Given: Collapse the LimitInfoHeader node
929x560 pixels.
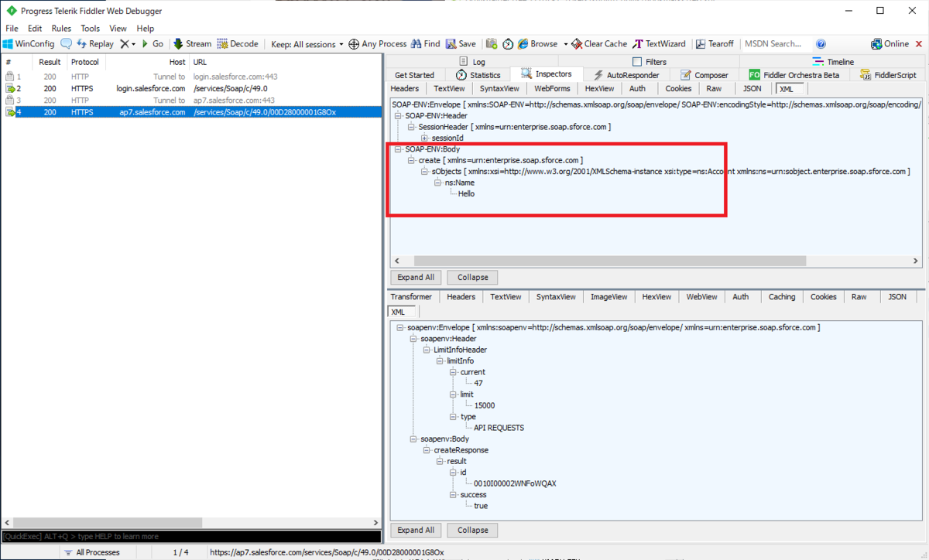Looking at the screenshot, I should pos(426,350).
